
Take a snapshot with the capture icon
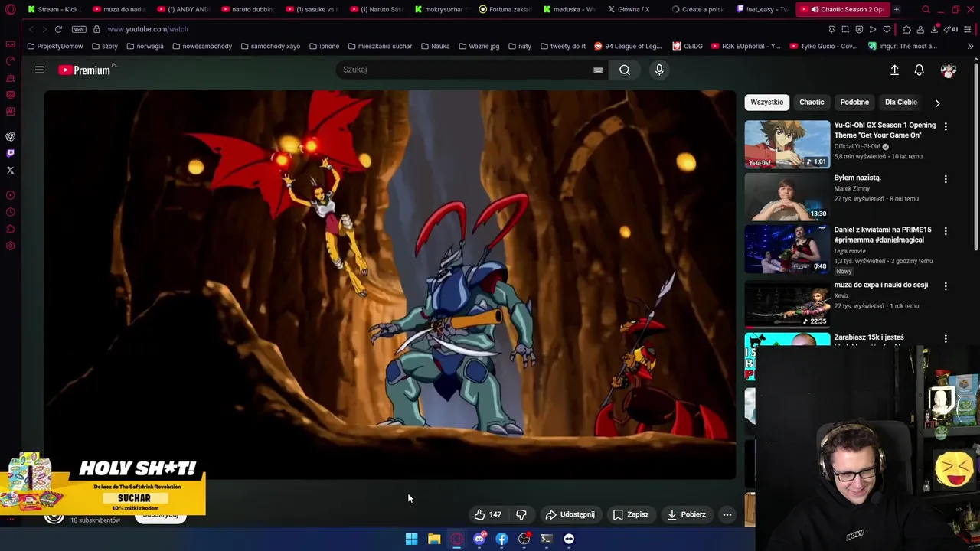[x=845, y=29]
